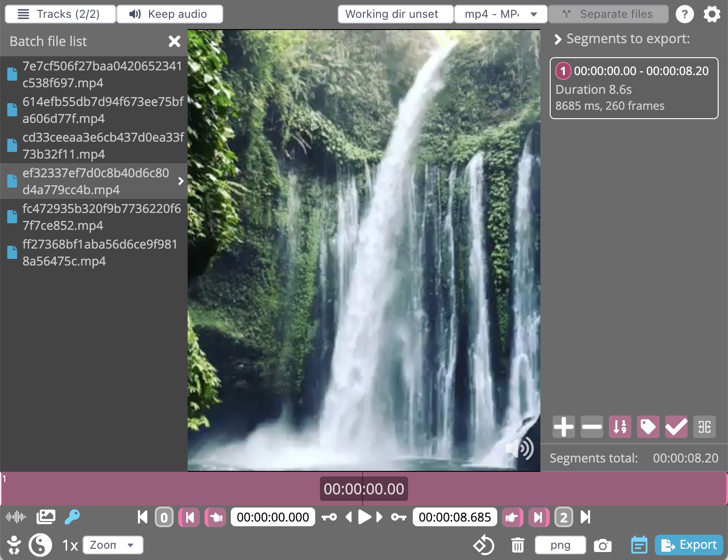The width and height of the screenshot is (728, 560).
Task: Click the 00:00:00.00 timeline position label
Action: pos(364,489)
